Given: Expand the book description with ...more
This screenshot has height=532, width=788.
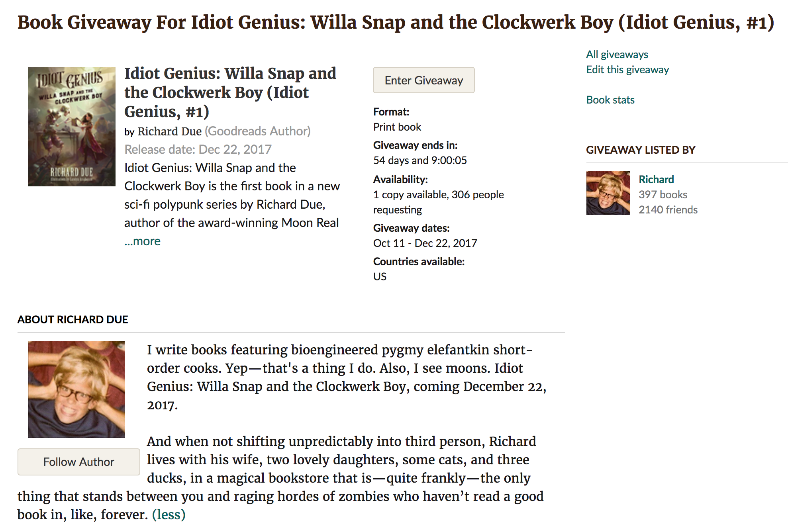Looking at the screenshot, I should 142,241.
